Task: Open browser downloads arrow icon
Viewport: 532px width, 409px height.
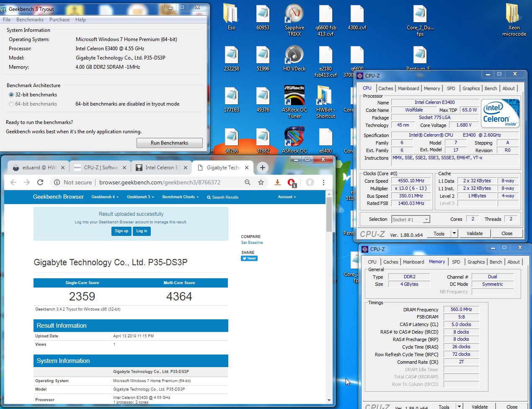Action: pos(277,182)
